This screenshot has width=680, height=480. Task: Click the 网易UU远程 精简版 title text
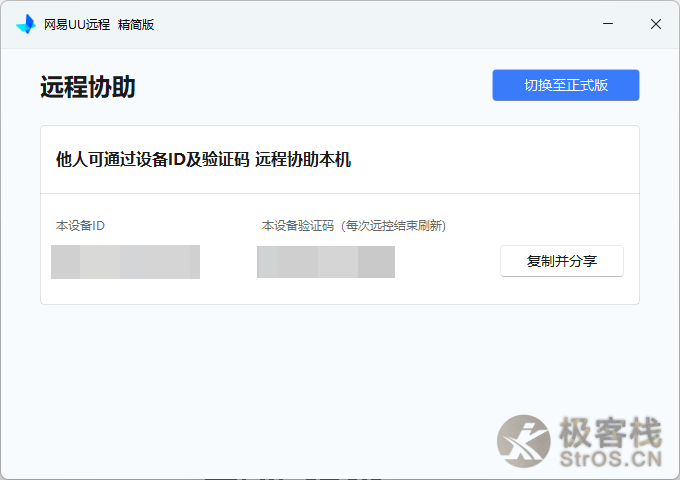pos(99,25)
